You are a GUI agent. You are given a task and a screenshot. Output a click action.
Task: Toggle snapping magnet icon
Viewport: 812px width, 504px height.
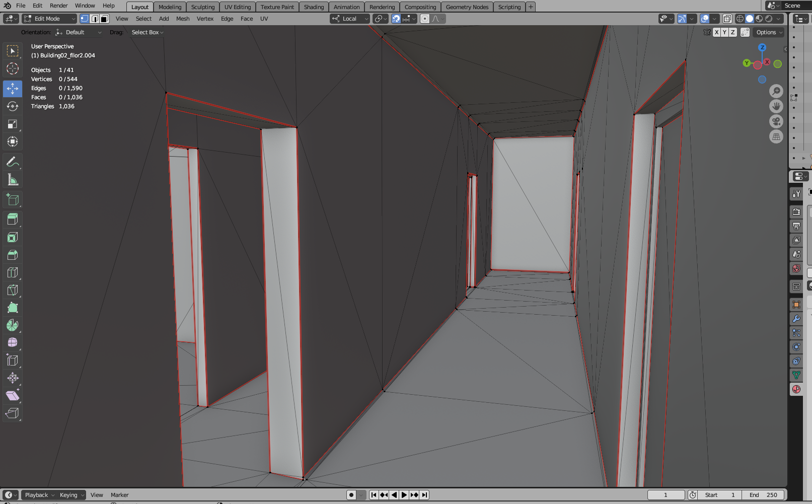tap(396, 19)
